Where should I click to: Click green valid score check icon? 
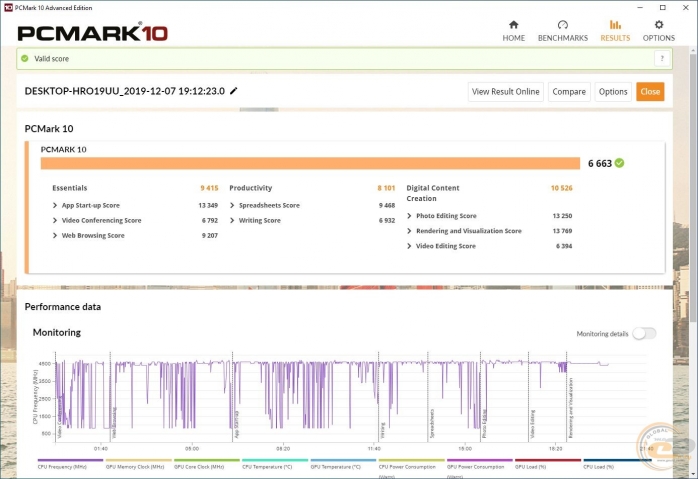click(x=25, y=58)
